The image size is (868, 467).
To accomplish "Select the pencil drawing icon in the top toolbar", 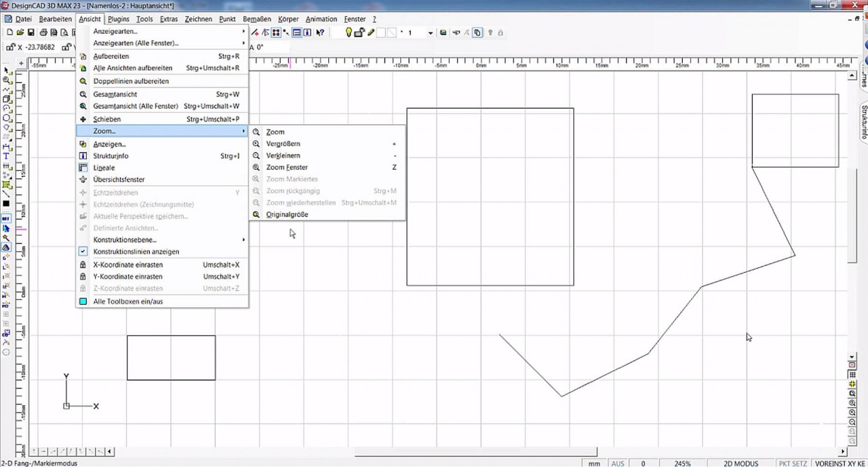I will 371,32.
